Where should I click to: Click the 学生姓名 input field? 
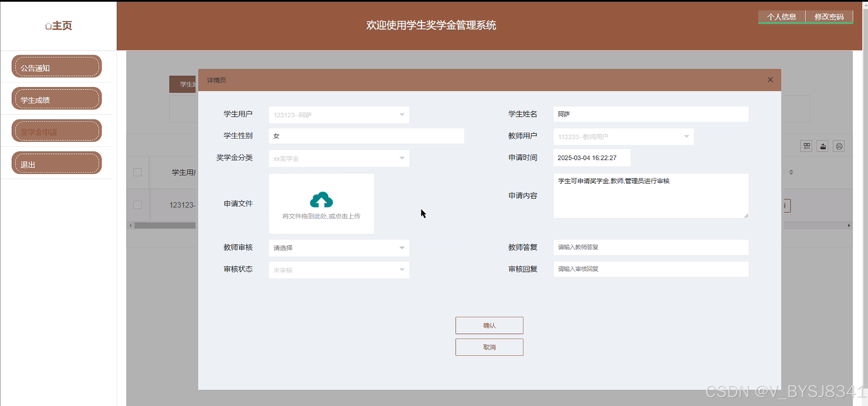651,114
